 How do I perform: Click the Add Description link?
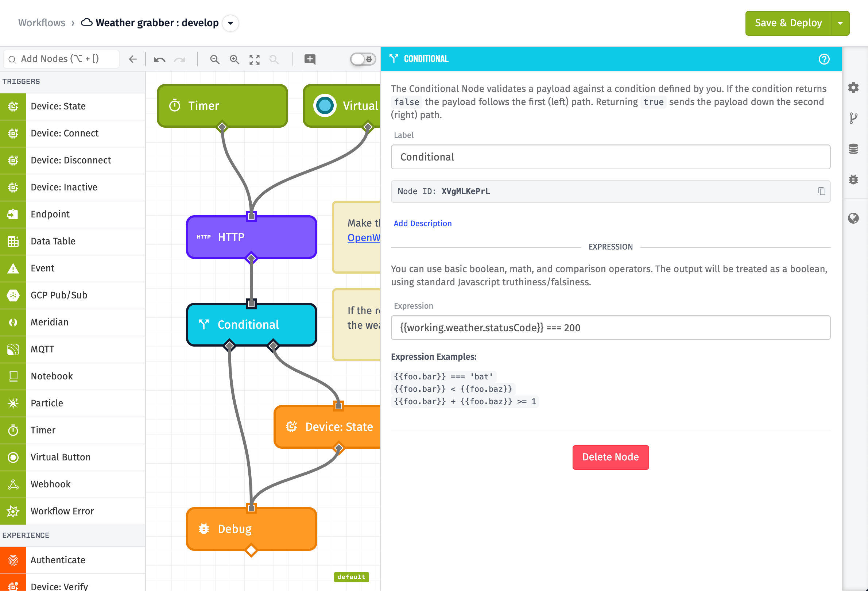click(422, 223)
